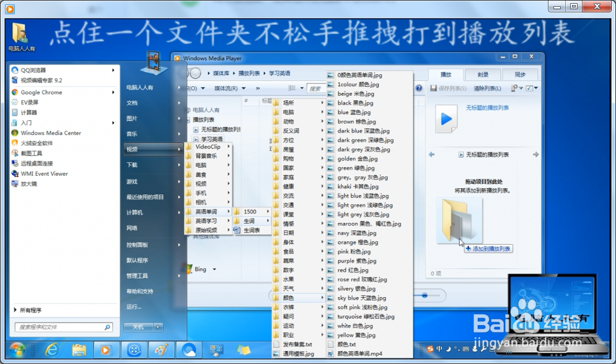Open 视频 in Start menu right pane
616x364 pixels.
(153, 149)
